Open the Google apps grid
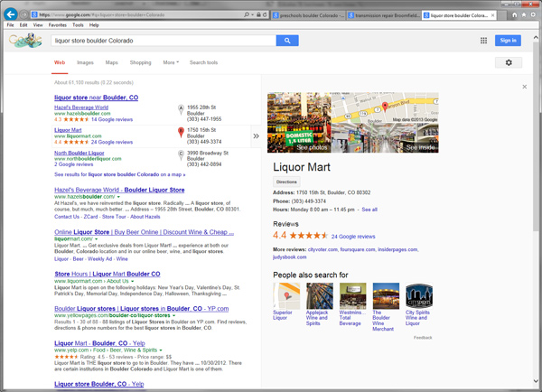This screenshot has height=392, width=542. coord(484,41)
